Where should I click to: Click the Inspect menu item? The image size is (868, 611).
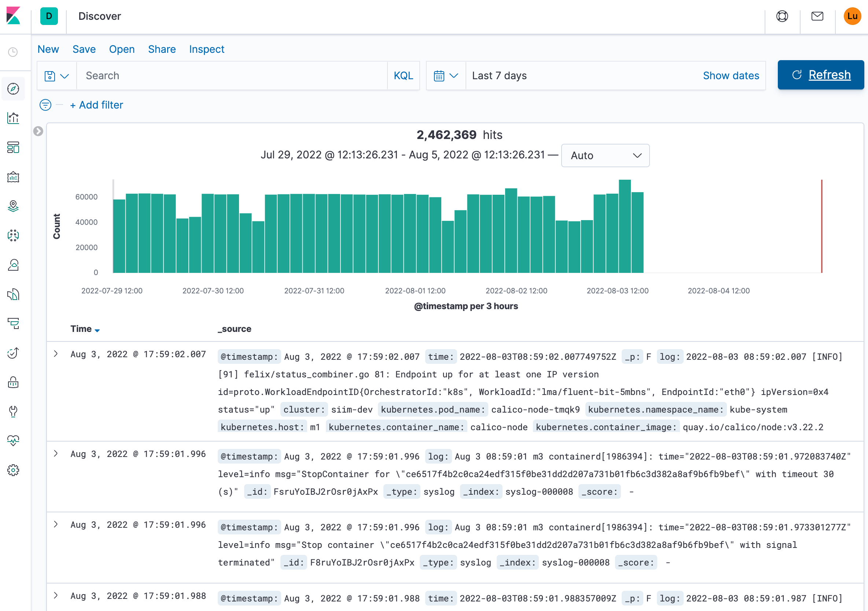pyautogui.click(x=206, y=49)
